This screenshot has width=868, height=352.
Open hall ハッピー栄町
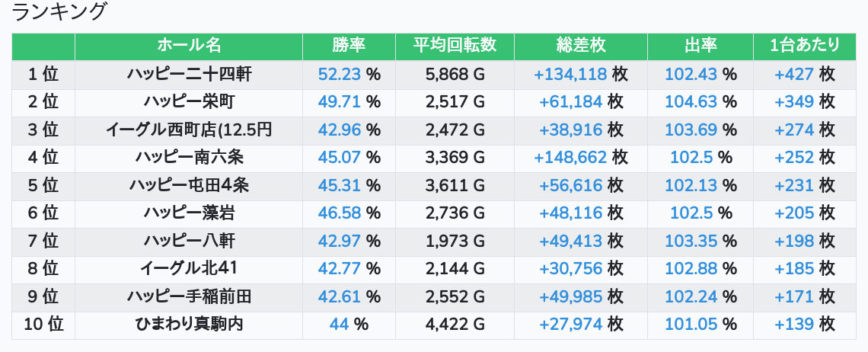189,102
